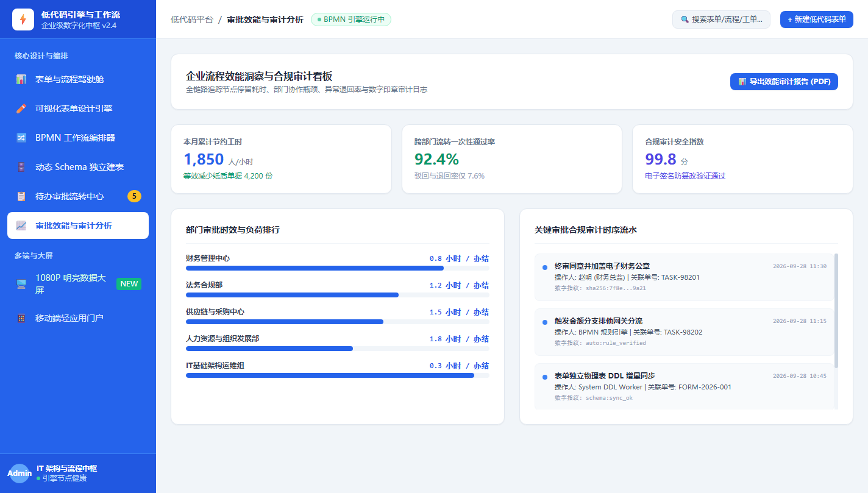The image size is (868, 493).
Task: Select 动态 Schema 独立建表 menu item
Action: pos(78,167)
